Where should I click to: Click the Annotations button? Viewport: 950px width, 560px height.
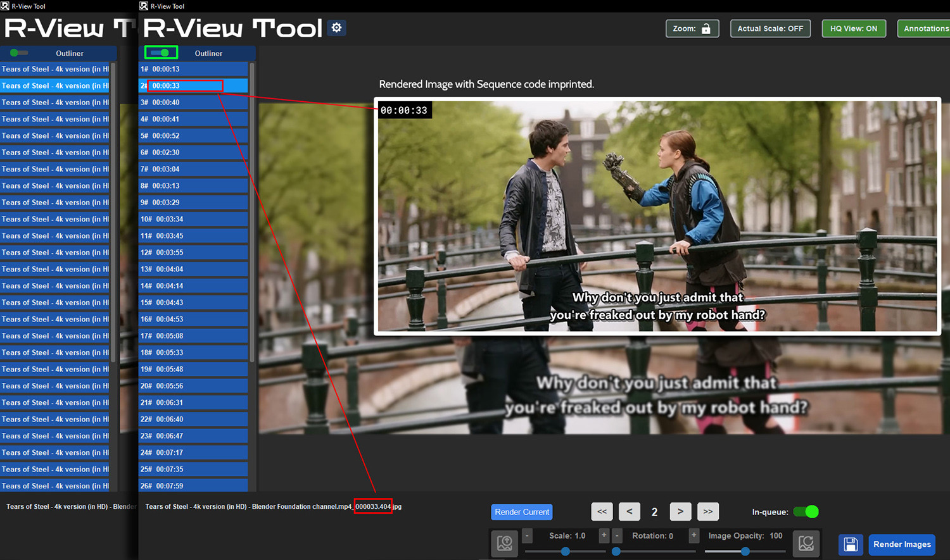click(x=925, y=28)
